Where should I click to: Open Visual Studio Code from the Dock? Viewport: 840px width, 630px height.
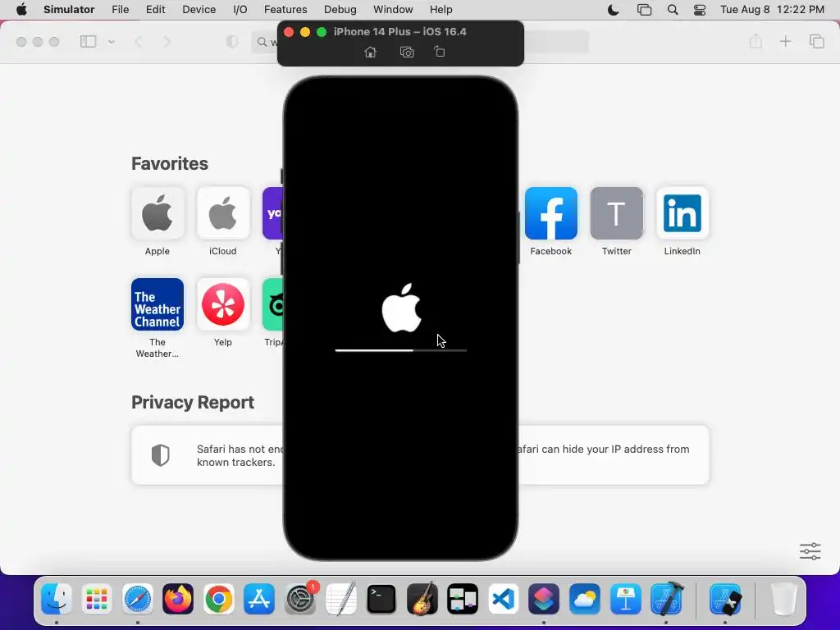504,598
